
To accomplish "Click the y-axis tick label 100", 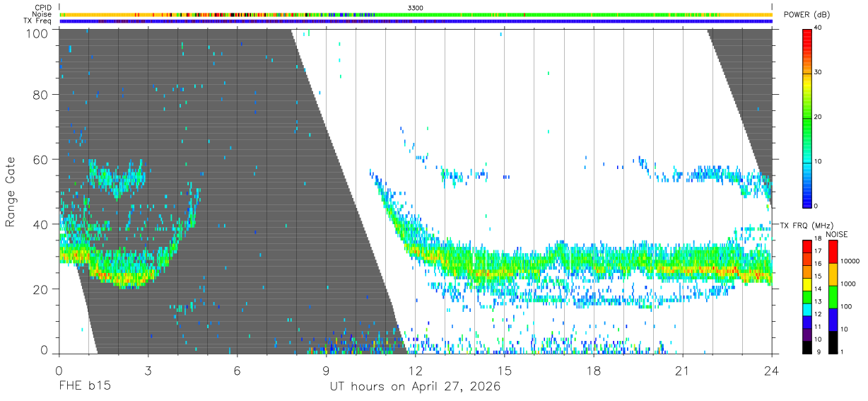I will tap(37, 33).
